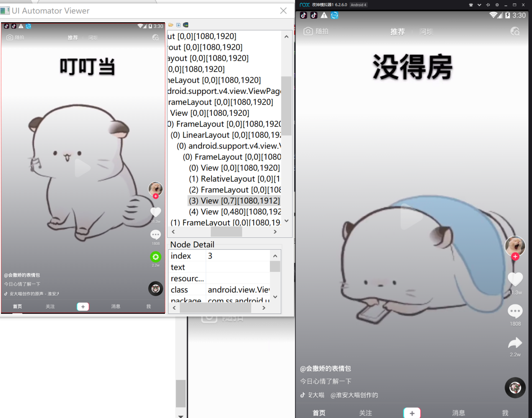Open the 我 profile tab in Nox bottom bar

[x=505, y=413]
